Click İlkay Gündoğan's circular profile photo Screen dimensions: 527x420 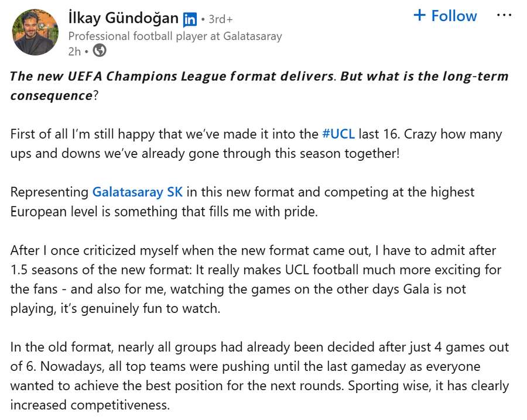click(35, 32)
